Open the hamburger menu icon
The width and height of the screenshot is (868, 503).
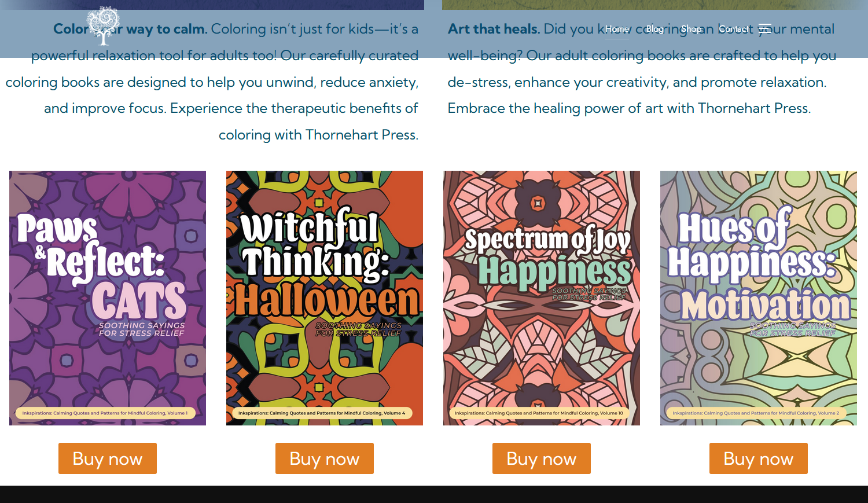[x=765, y=28]
